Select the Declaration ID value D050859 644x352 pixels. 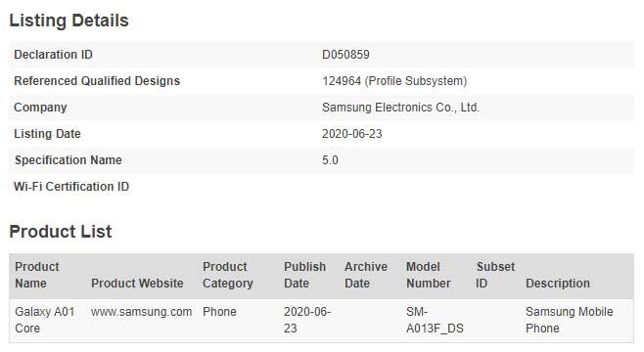(345, 55)
